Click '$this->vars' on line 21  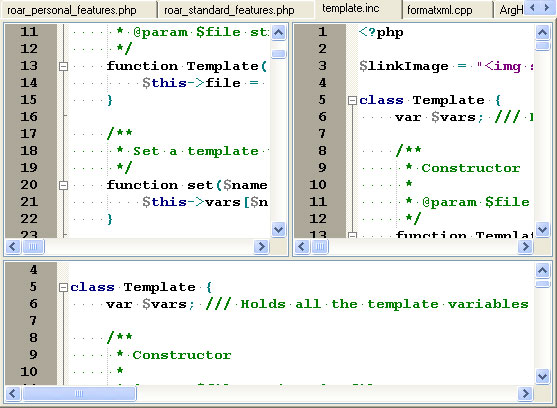tap(191, 202)
